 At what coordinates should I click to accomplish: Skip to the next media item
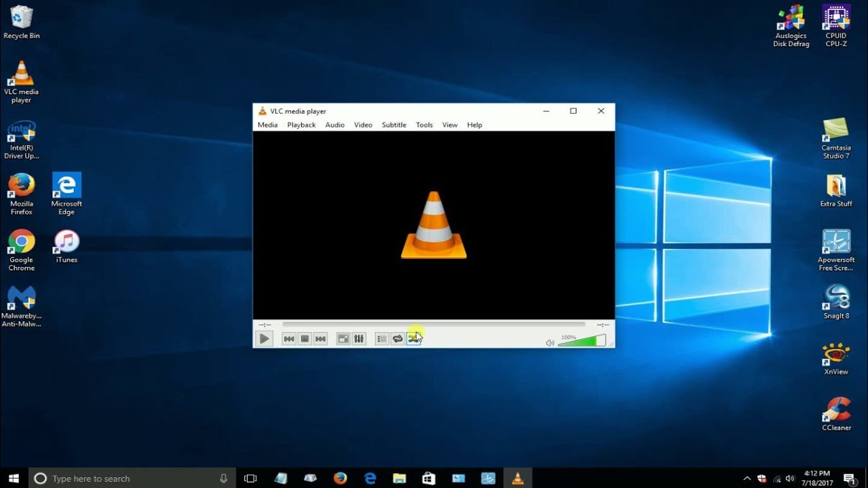[321, 338]
